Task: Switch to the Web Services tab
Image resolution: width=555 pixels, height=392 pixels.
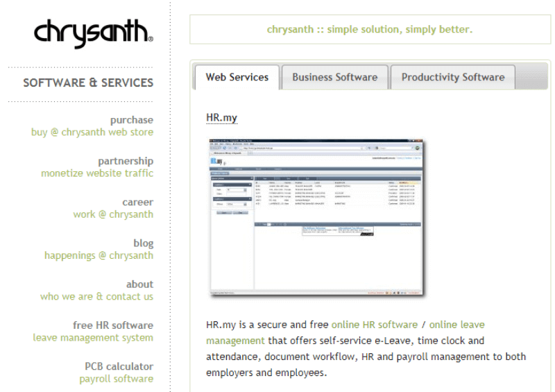Action: [x=237, y=77]
